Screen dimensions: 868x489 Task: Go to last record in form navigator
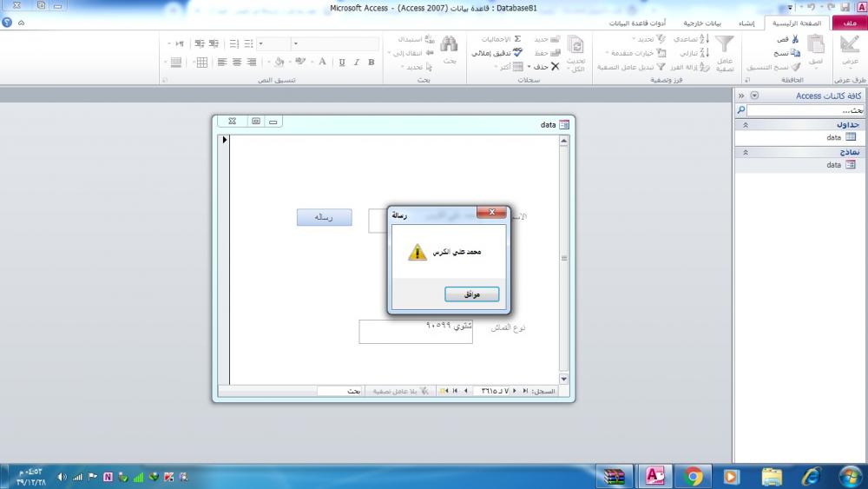tap(455, 391)
